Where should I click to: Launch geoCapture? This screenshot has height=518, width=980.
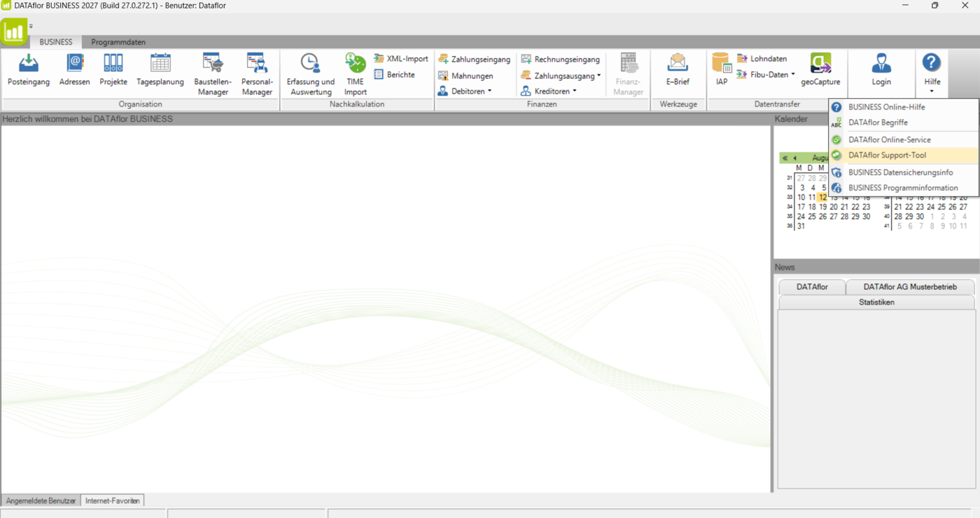pos(820,70)
